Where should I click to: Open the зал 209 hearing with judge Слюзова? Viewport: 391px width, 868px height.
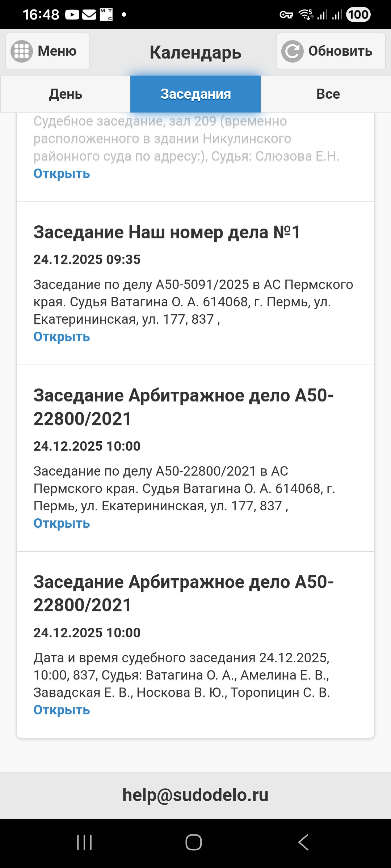click(62, 174)
